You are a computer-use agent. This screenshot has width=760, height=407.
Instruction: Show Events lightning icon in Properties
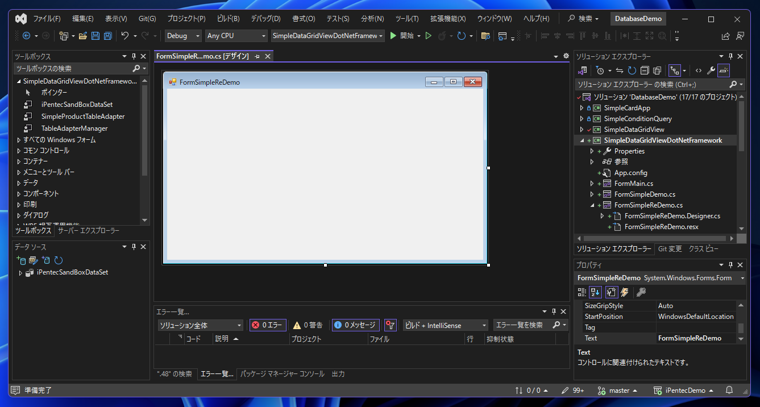click(624, 292)
